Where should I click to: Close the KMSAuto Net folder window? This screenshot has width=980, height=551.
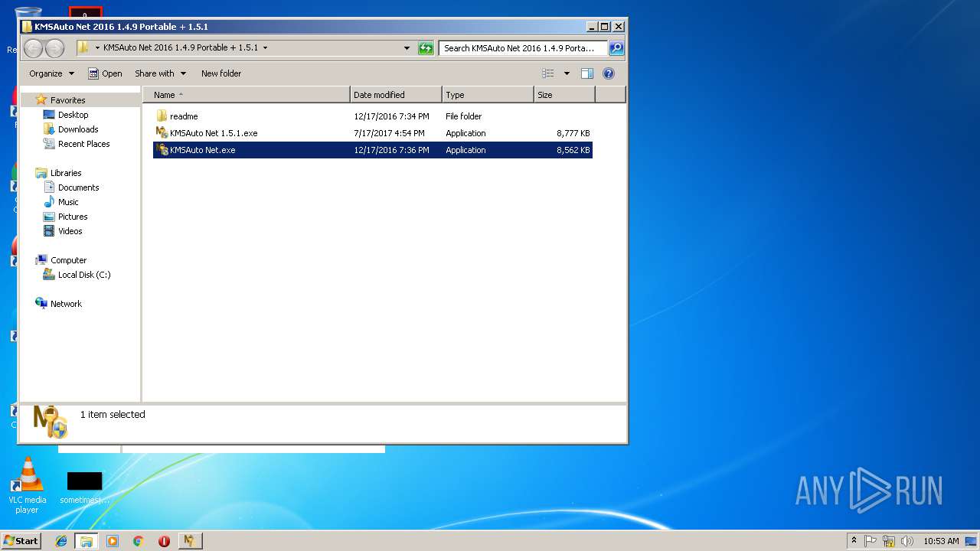coord(618,26)
